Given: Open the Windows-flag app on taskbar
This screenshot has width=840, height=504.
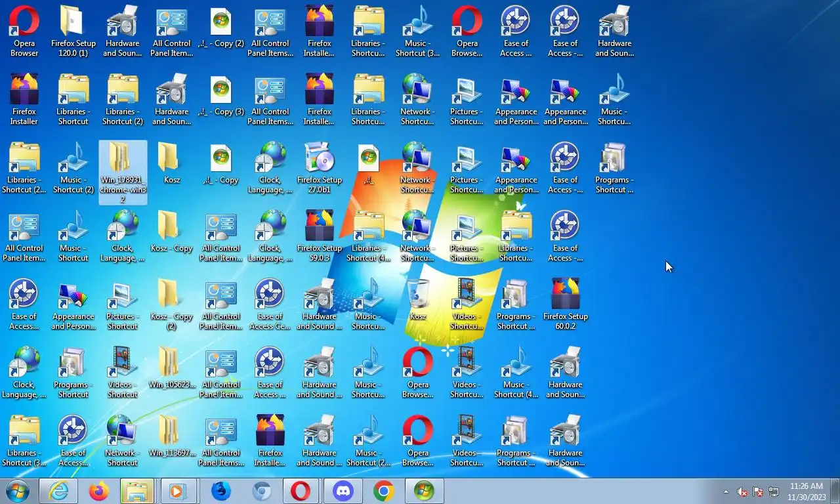Looking at the screenshot, I should [425, 491].
